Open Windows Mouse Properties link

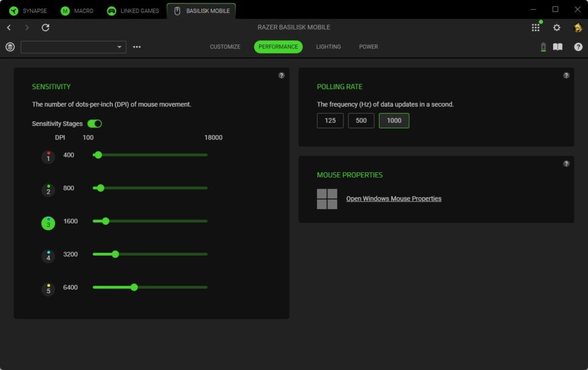(394, 199)
